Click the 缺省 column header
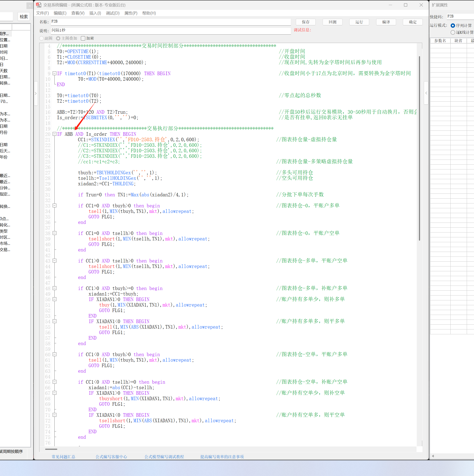This screenshot has height=476, width=474. pos(459,41)
